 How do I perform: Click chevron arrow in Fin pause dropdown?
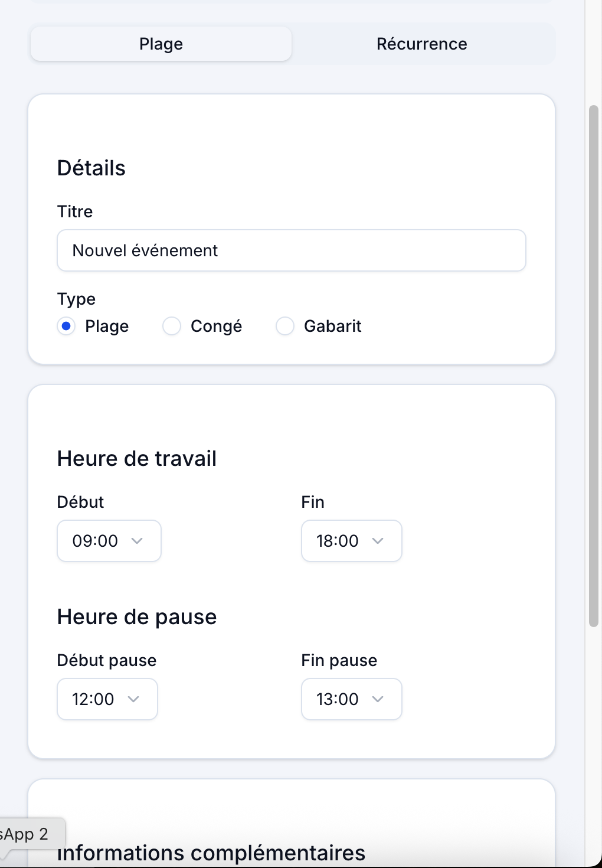point(378,699)
